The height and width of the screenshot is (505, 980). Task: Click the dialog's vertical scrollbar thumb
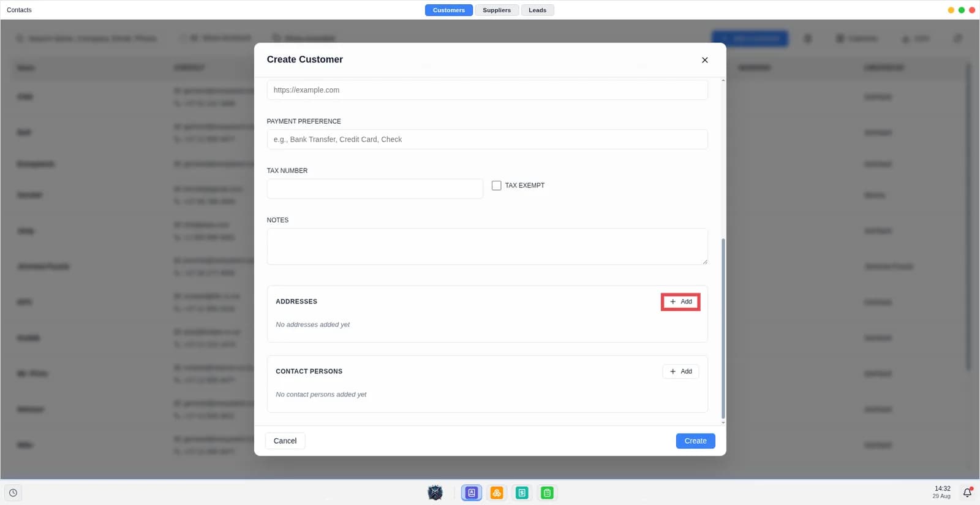click(723, 328)
